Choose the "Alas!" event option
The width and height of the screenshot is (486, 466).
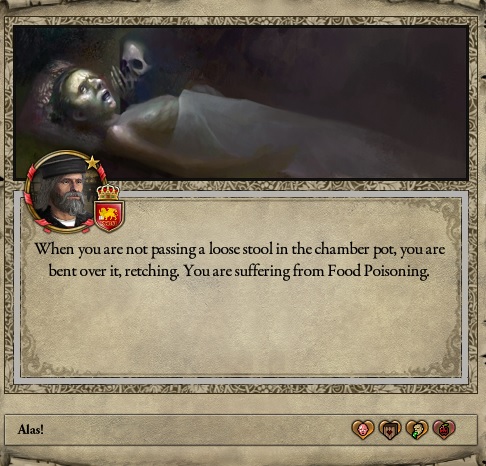[x=31, y=429]
